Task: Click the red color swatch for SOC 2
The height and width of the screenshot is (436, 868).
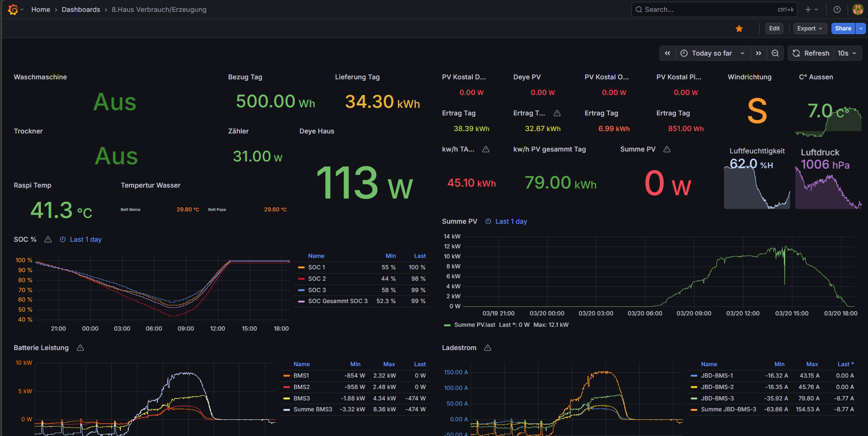Action: pyautogui.click(x=301, y=279)
